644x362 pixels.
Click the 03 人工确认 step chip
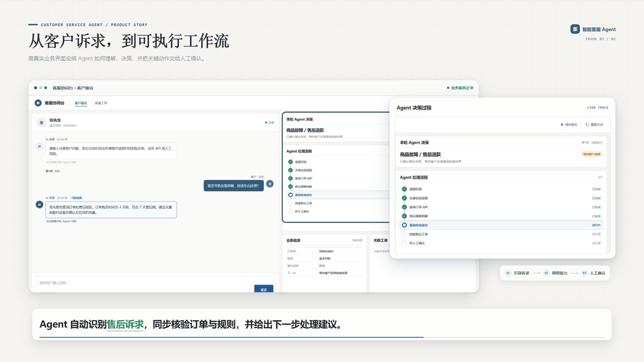coord(593,273)
